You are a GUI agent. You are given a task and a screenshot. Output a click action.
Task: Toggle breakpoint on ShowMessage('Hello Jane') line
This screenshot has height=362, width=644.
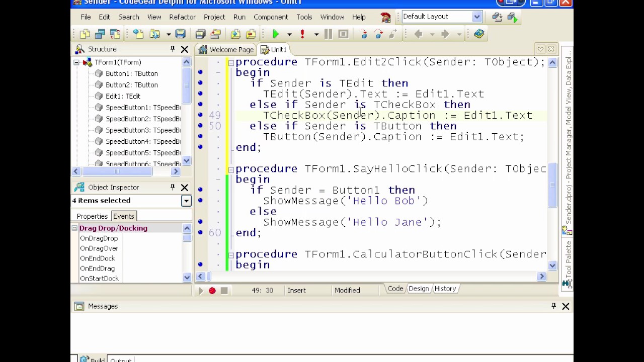tap(200, 222)
